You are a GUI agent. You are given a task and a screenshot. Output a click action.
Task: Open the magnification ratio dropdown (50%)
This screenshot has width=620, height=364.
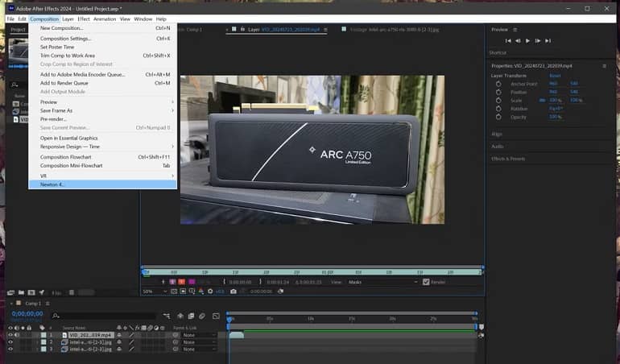click(155, 292)
